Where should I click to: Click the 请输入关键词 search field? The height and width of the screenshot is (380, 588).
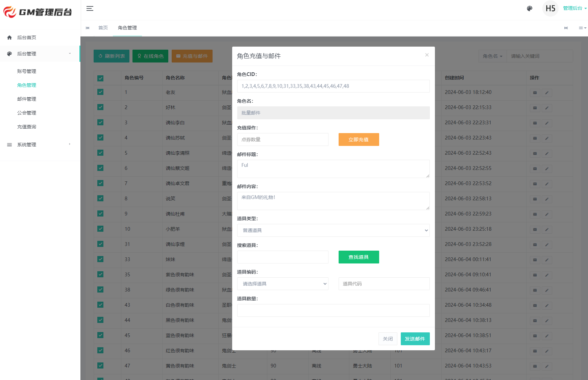coord(540,56)
